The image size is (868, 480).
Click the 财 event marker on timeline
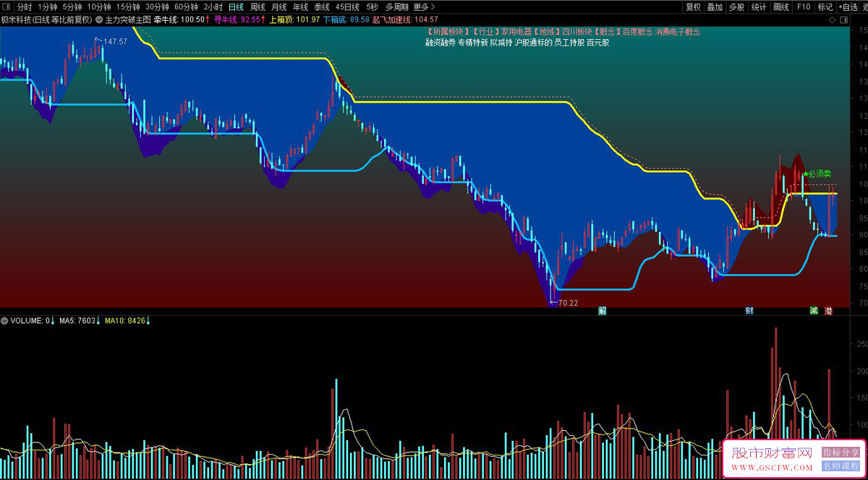[x=749, y=311]
